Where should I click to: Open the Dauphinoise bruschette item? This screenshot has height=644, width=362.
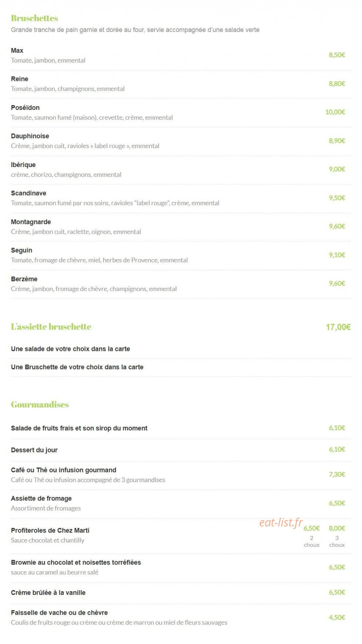click(30, 136)
